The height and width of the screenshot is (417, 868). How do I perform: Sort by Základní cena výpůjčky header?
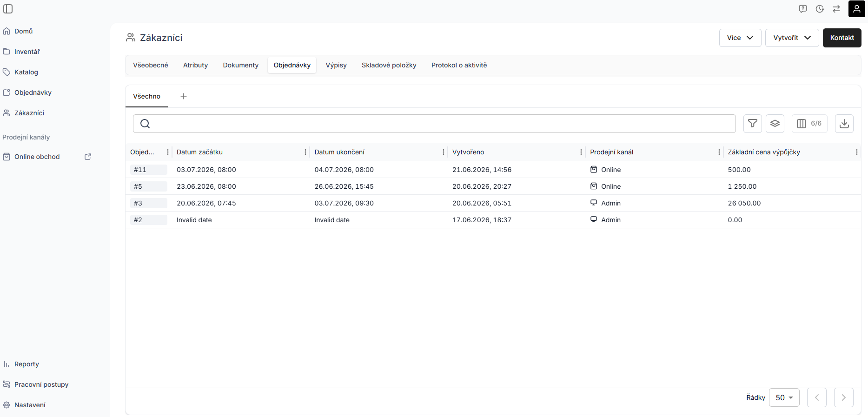tap(764, 152)
